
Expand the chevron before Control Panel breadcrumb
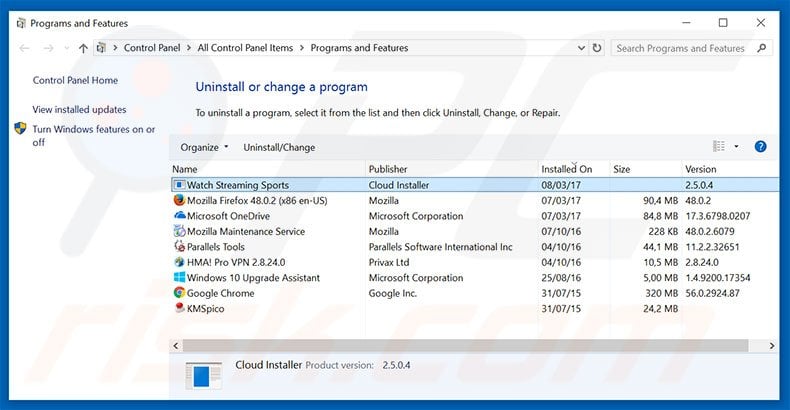tap(115, 48)
